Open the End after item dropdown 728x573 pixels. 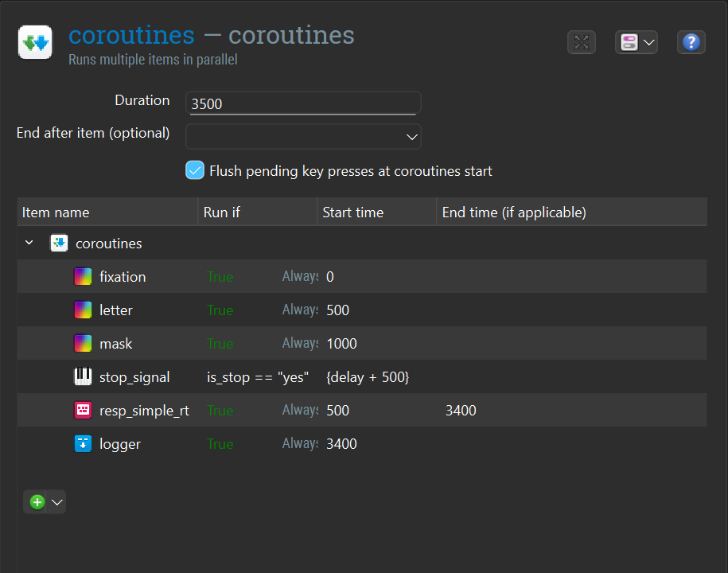tap(303, 137)
